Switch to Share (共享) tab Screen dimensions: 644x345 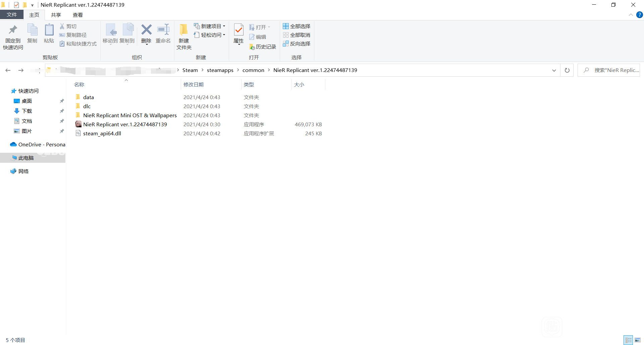pos(56,15)
